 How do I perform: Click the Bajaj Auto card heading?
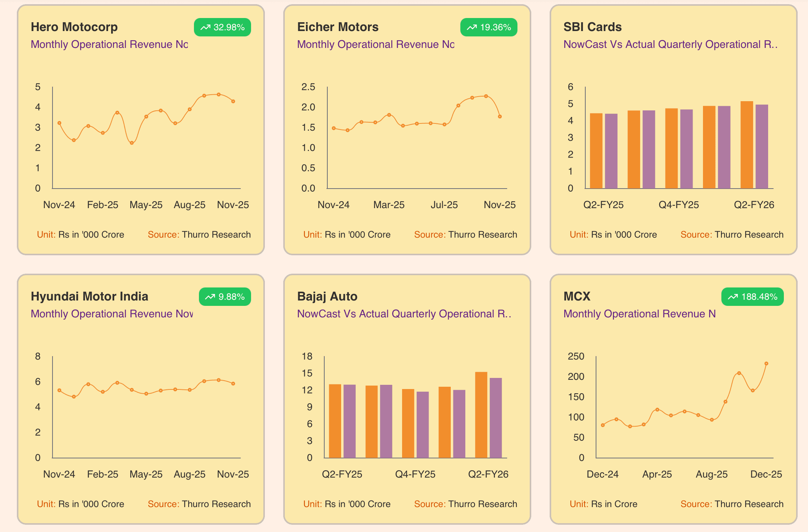[x=327, y=297]
